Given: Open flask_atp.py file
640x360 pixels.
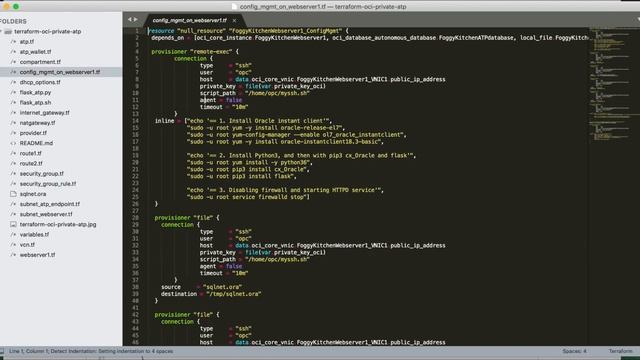Looking at the screenshot, I should (36, 93).
